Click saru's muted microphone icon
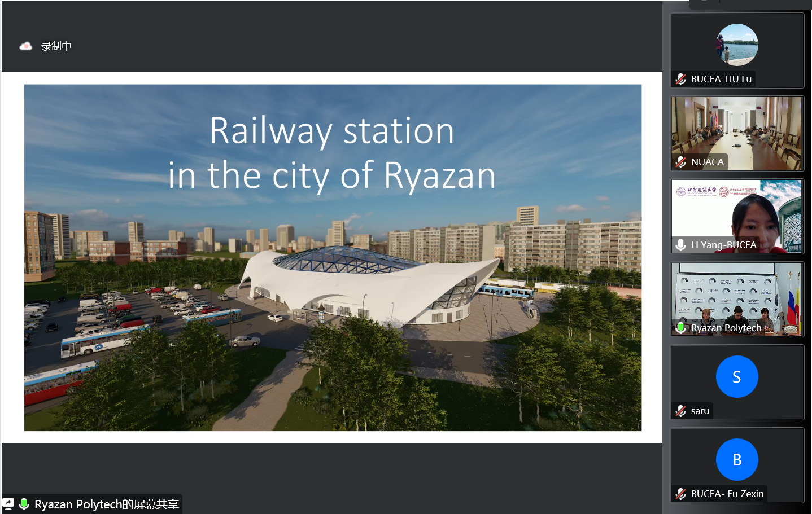 pyautogui.click(x=681, y=411)
